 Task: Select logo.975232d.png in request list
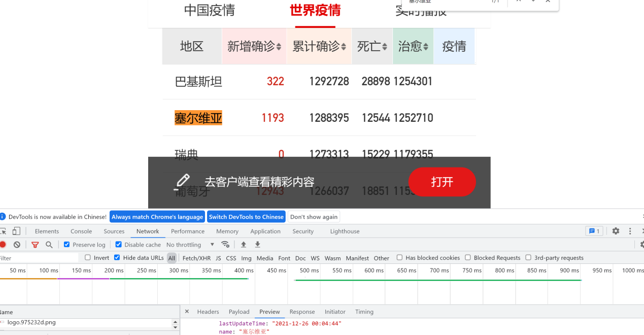coord(31,322)
